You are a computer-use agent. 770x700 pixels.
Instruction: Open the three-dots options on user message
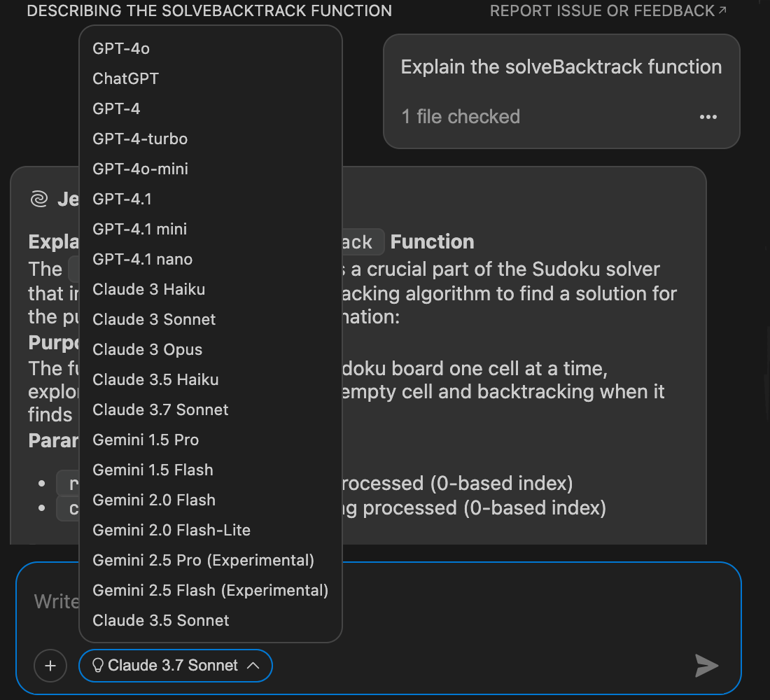pos(708,117)
